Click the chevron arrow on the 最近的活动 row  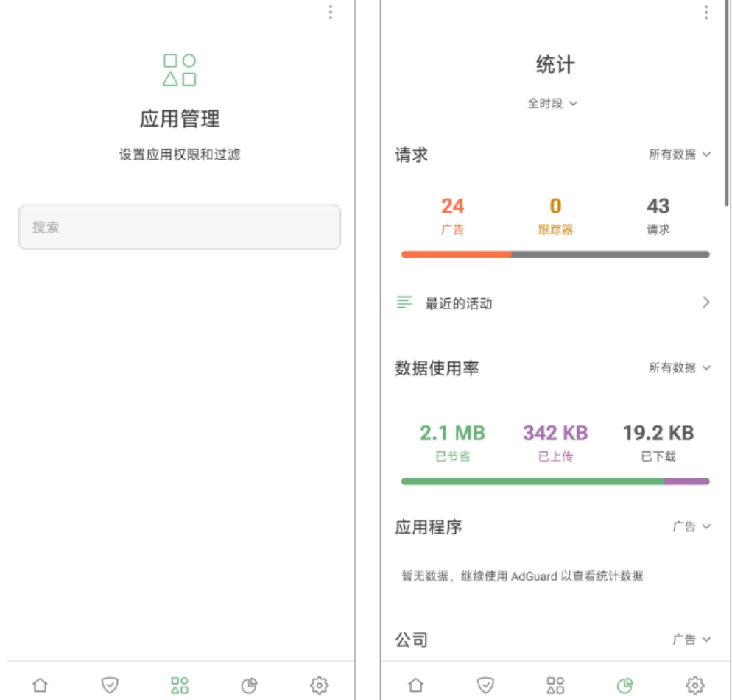(x=705, y=303)
